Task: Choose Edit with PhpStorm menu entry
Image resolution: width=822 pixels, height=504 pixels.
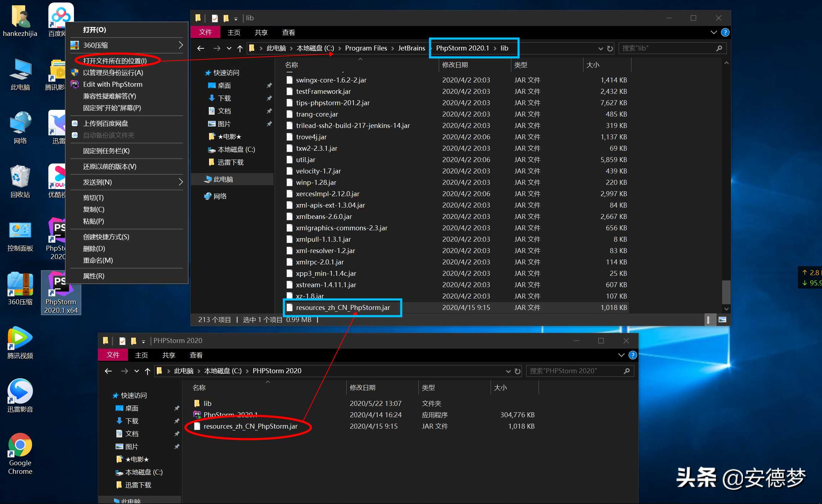Action: [127, 84]
